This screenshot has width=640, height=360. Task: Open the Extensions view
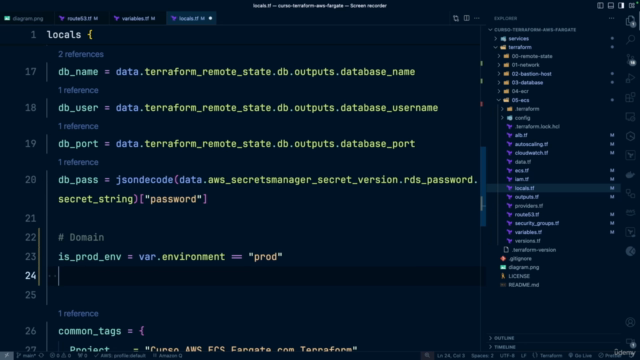630,98
